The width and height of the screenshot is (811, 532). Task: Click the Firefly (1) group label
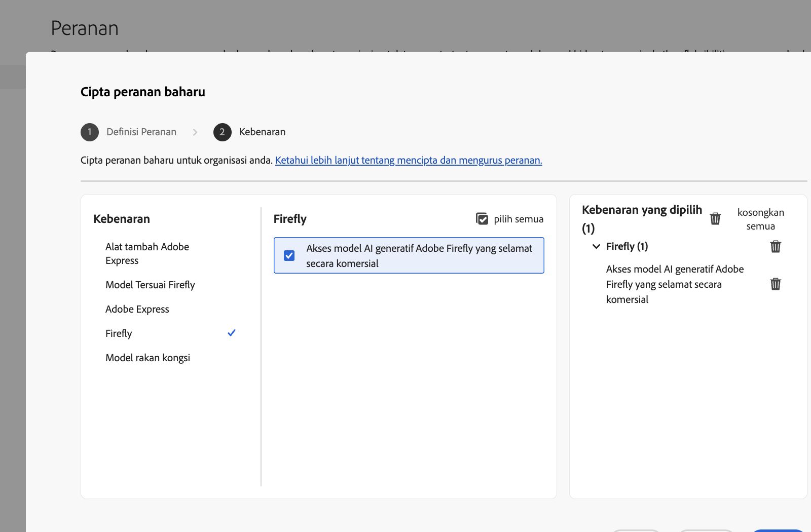pyautogui.click(x=627, y=247)
